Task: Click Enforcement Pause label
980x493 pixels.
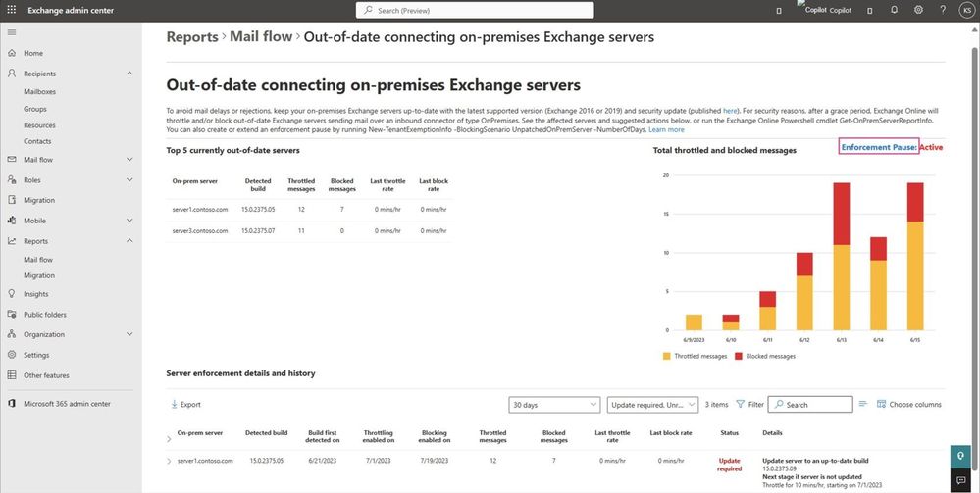Action: click(879, 147)
